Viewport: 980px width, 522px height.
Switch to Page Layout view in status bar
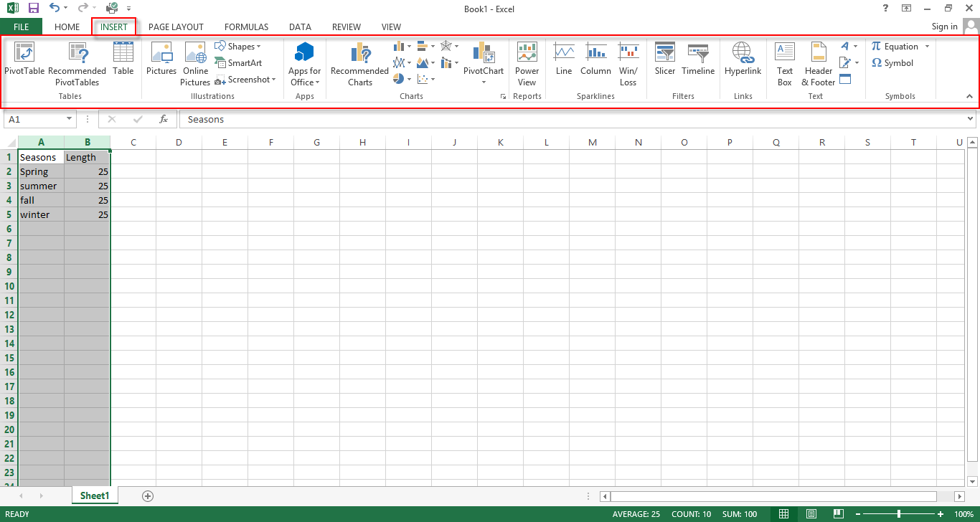[x=811, y=514]
